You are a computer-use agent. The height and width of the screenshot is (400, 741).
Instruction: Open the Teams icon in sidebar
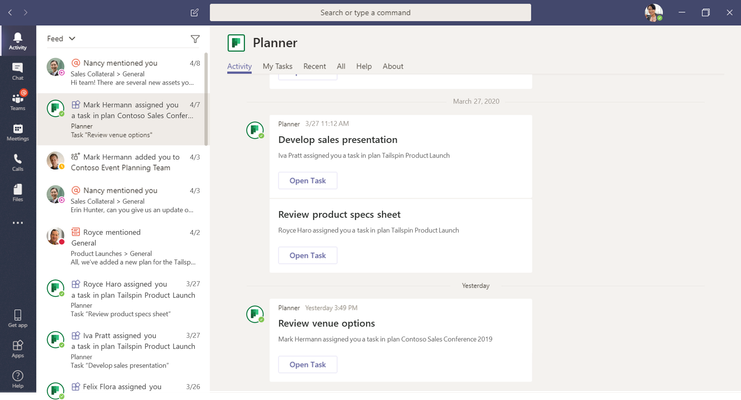(x=17, y=102)
